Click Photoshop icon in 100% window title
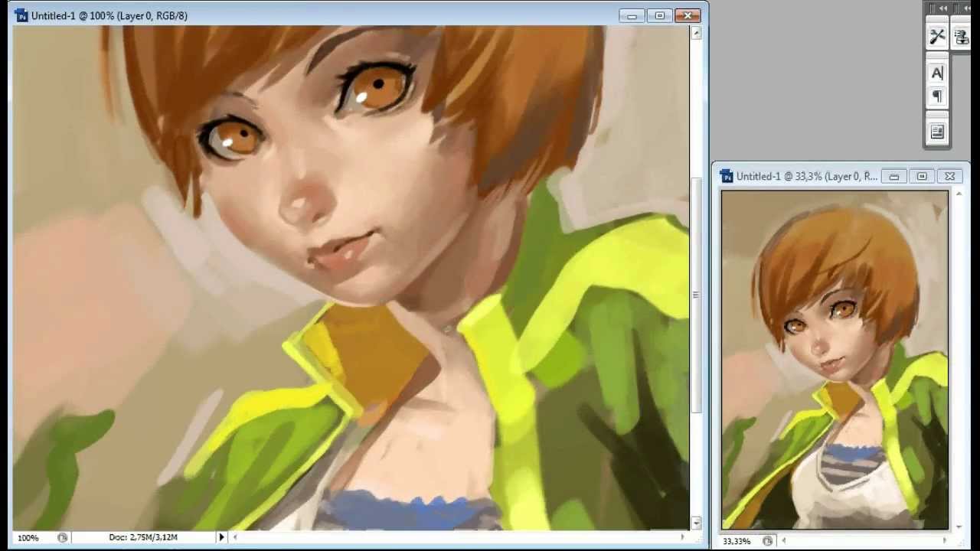This screenshot has width=980, height=551. (21, 15)
